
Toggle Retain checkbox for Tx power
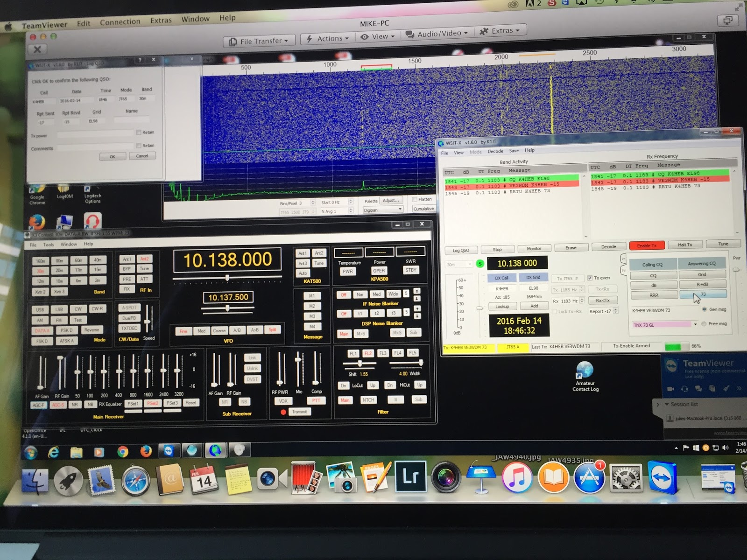coord(139,133)
